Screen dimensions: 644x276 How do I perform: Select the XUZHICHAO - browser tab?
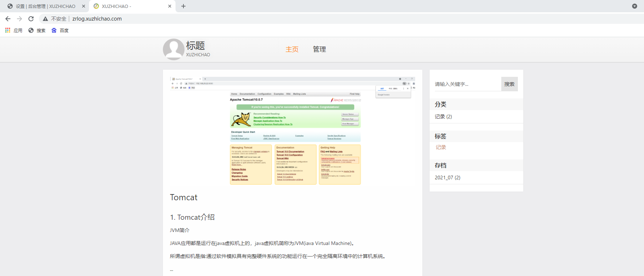tap(132, 6)
